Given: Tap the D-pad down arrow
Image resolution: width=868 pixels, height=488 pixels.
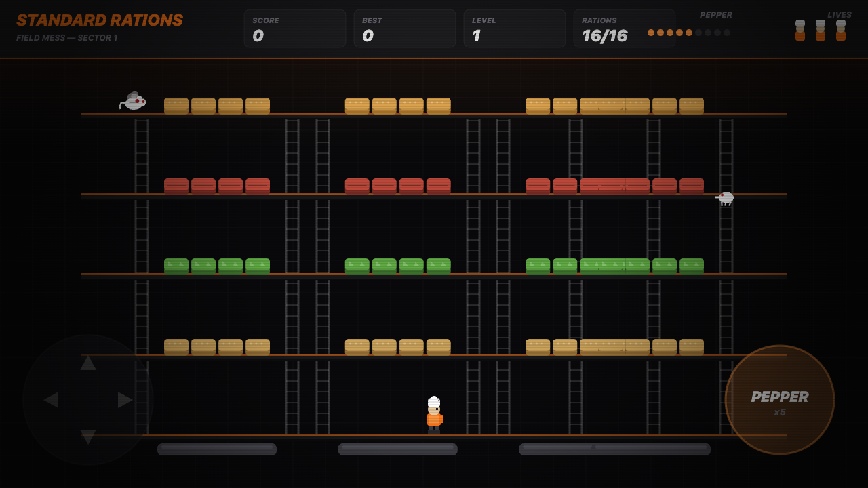Looking at the screenshot, I should (88, 437).
